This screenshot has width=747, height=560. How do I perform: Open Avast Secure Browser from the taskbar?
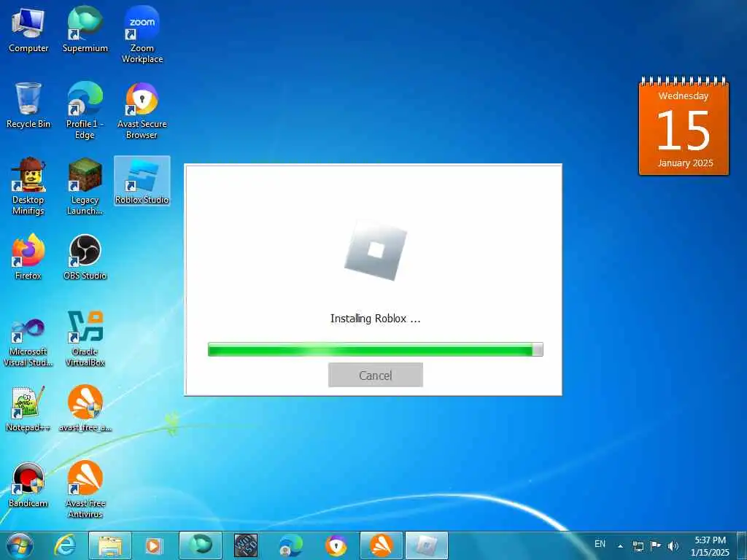point(336,545)
